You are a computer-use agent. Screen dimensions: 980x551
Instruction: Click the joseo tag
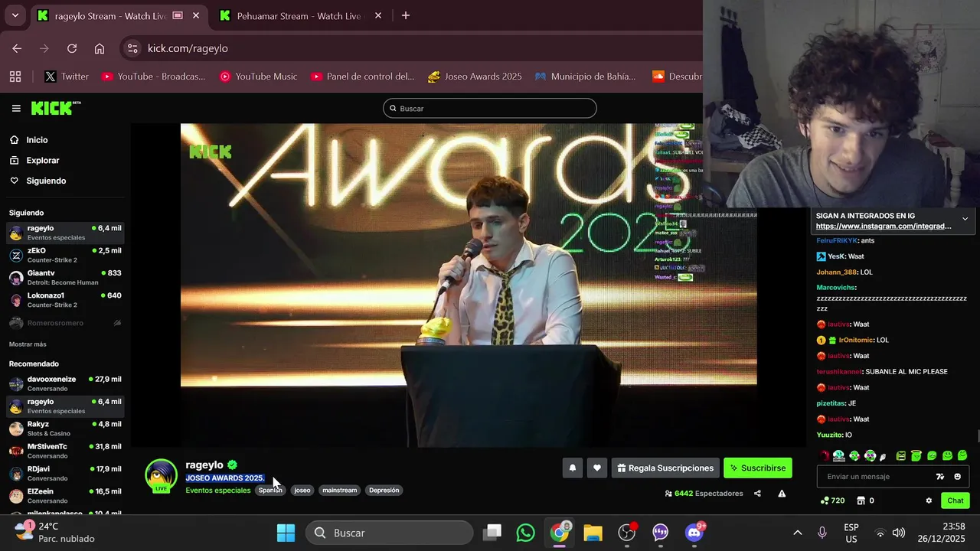(x=302, y=491)
